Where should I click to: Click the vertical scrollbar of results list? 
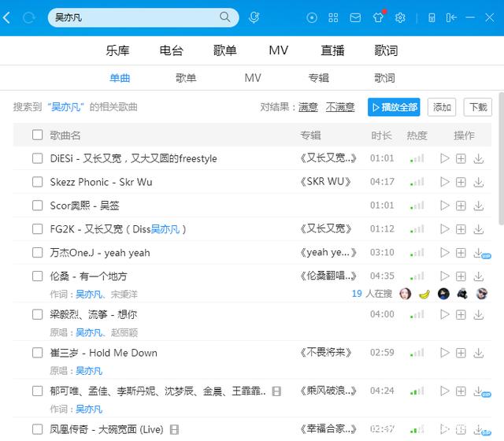498,173
